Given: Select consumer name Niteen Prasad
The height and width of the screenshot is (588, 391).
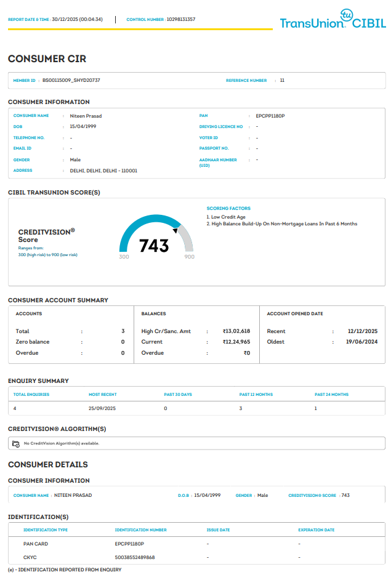Looking at the screenshot, I should click(x=86, y=116).
